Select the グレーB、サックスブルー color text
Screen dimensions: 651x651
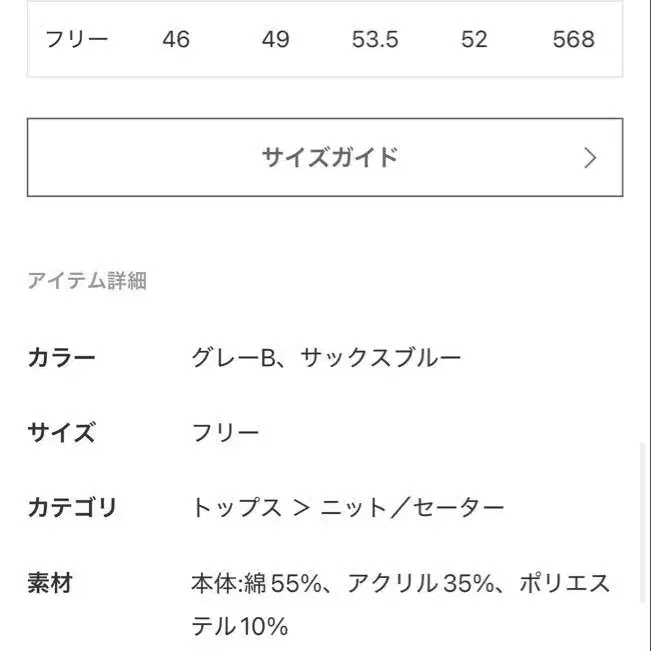point(326,358)
